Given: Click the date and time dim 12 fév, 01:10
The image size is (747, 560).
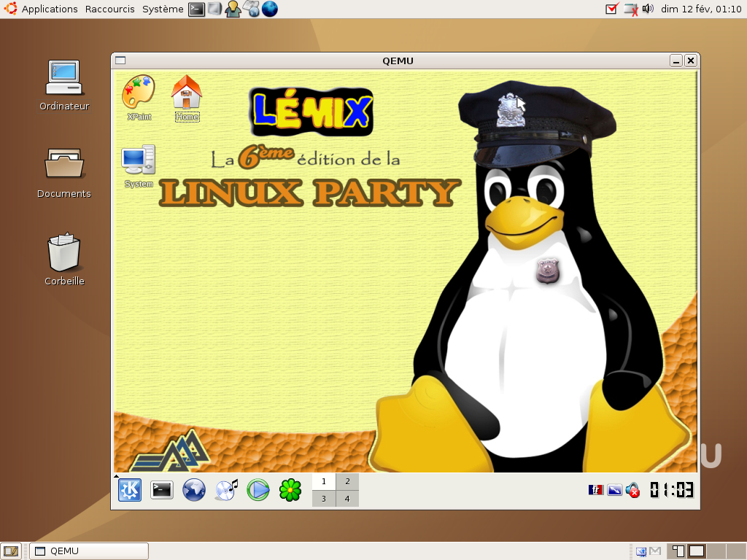Looking at the screenshot, I should pos(701,9).
